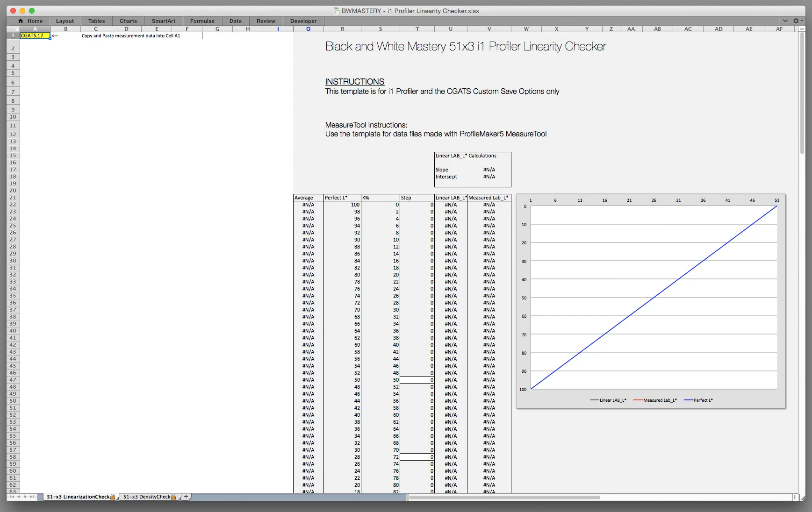Image resolution: width=812 pixels, height=512 pixels.
Task: Click the Measured Lab_L* legend entry
Action: coord(655,400)
